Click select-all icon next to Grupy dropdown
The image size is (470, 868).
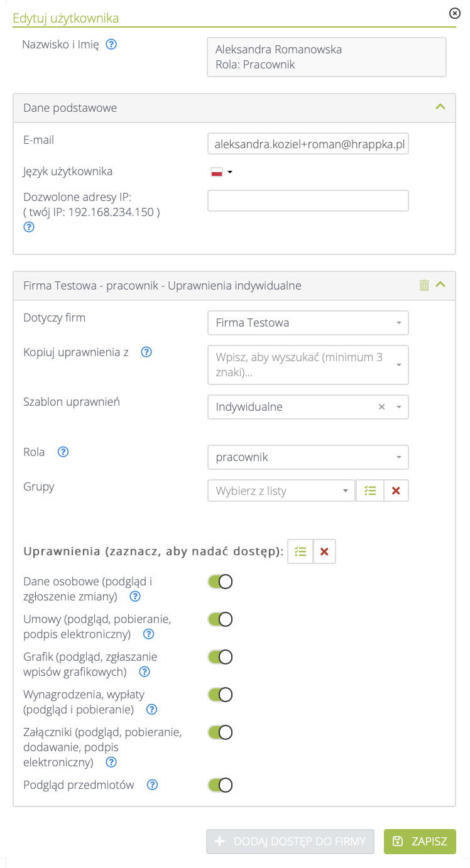click(x=370, y=491)
